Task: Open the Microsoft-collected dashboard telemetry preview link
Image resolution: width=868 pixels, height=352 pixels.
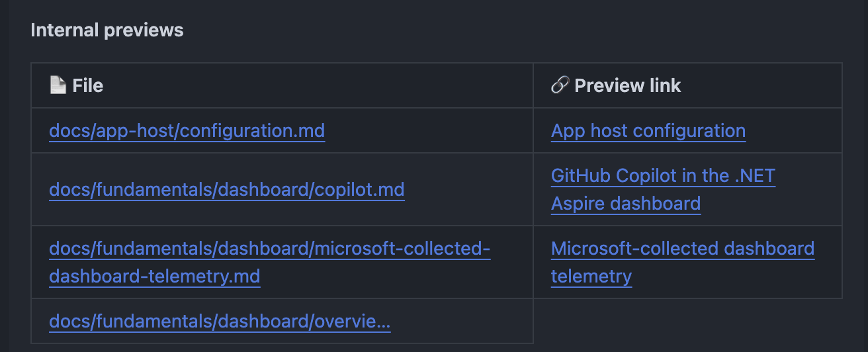Action: 683,263
